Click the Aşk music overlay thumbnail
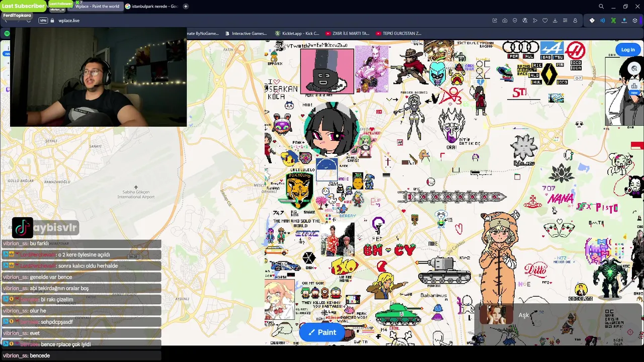The width and height of the screenshot is (644, 362). click(497, 315)
